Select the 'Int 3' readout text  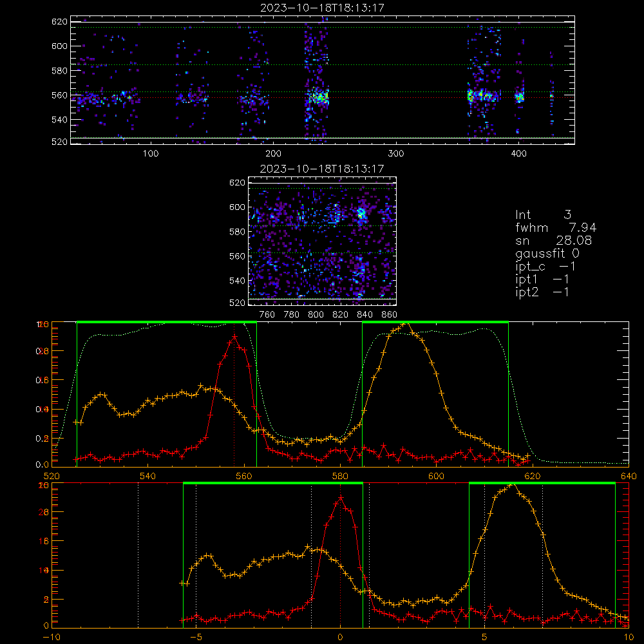click(544, 214)
